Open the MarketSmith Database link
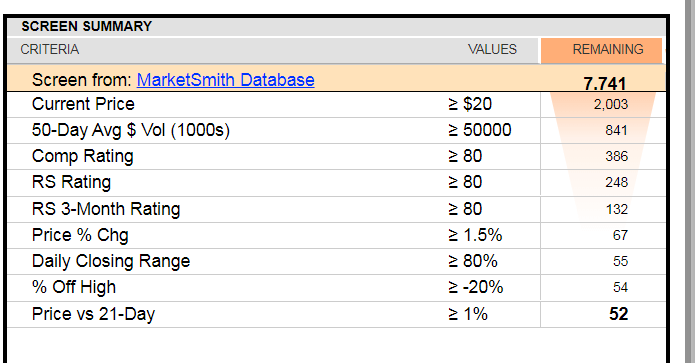The width and height of the screenshot is (695, 363). (x=226, y=80)
